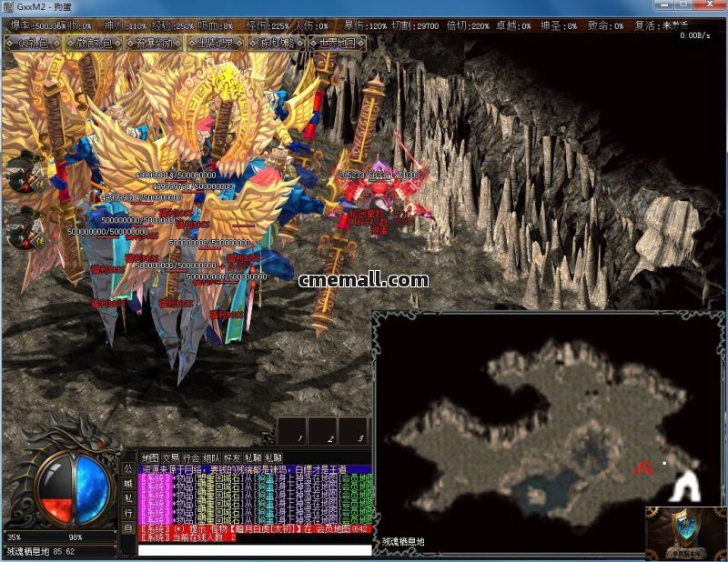Viewport: 728px width, 562px height.
Task: Click the 微信礼包 button
Action: coord(94,43)
